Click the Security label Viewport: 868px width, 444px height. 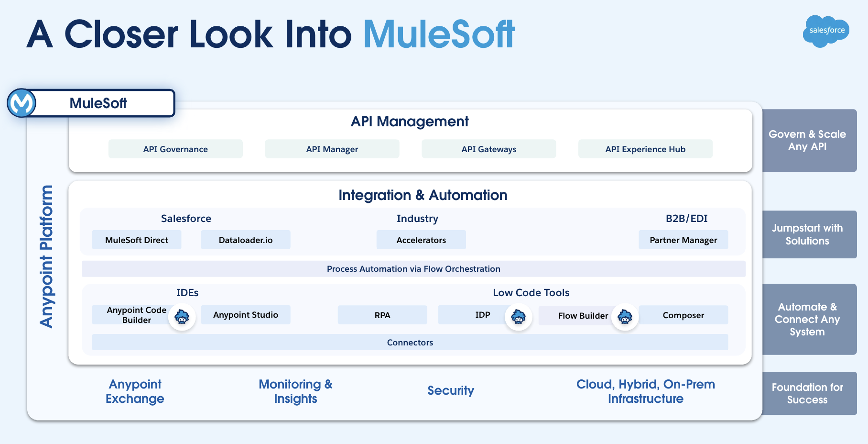coord(451,390)
